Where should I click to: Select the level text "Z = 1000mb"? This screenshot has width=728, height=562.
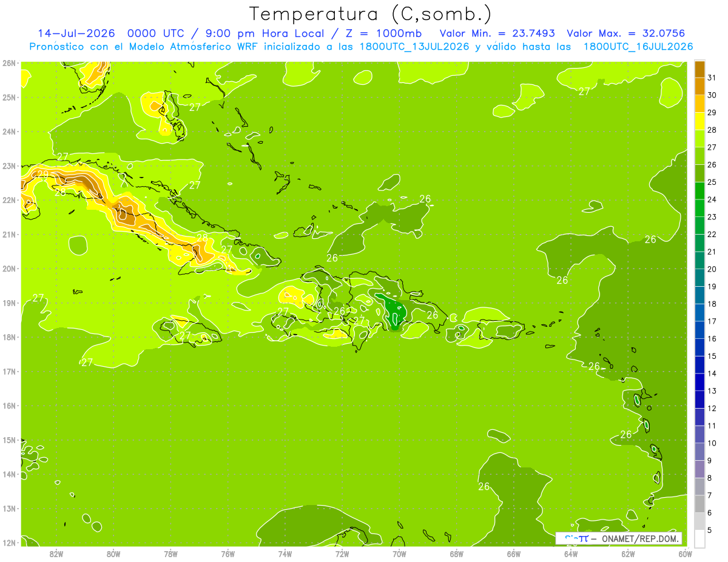[x=383, y=33]
